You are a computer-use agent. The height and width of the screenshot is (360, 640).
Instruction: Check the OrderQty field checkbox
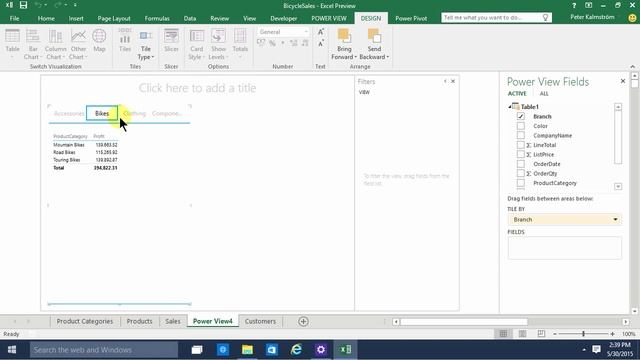(521, 173)
